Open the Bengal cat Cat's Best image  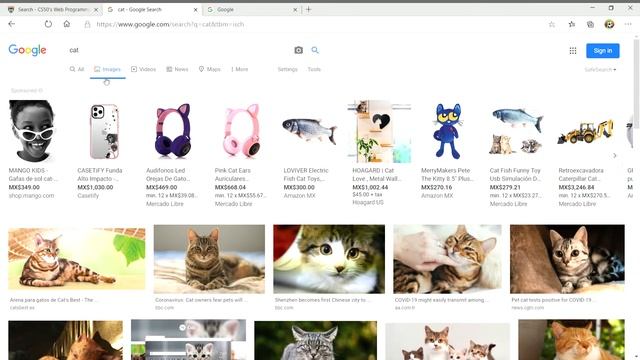pyautogui.click(x=77, y=259)
